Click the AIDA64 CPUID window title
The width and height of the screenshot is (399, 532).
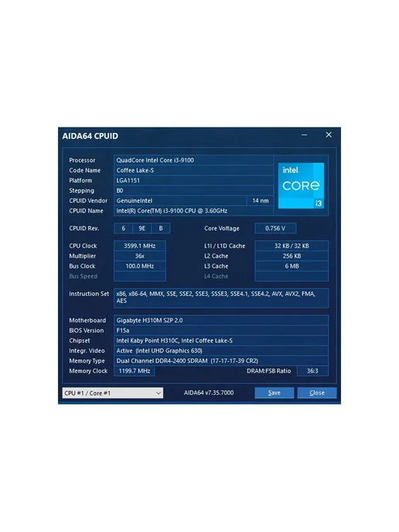90,136
